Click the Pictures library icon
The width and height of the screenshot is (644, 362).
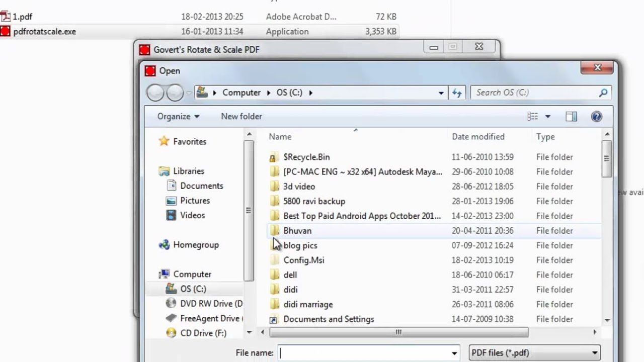pyautogui.click(x=172, y=201)
